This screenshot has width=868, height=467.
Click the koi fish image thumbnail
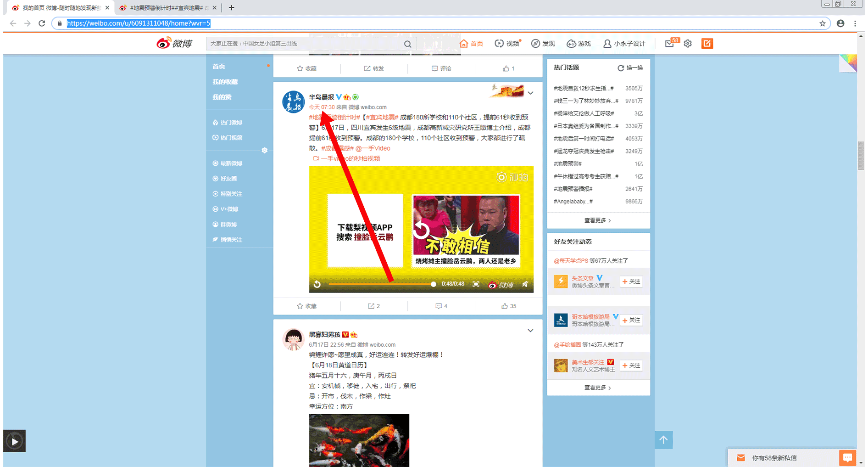click(x=359, y=440)
